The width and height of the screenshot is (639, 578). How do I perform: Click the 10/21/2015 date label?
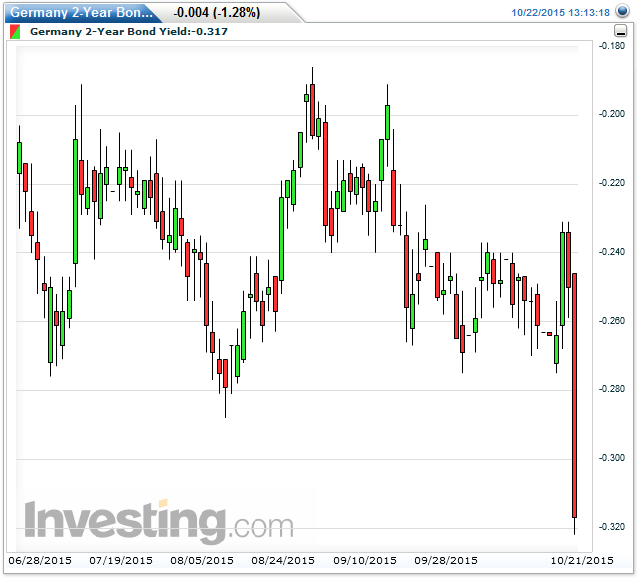tap(582, 560)
